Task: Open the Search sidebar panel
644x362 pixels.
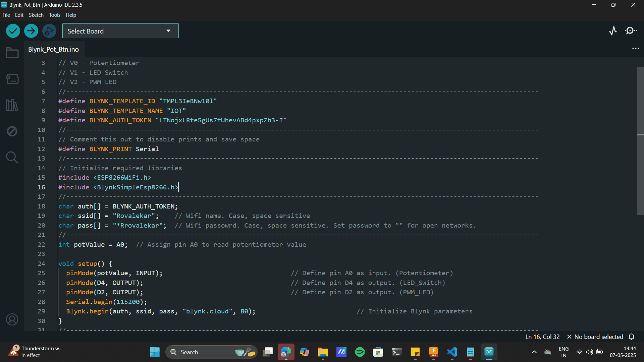Action: 12,157
